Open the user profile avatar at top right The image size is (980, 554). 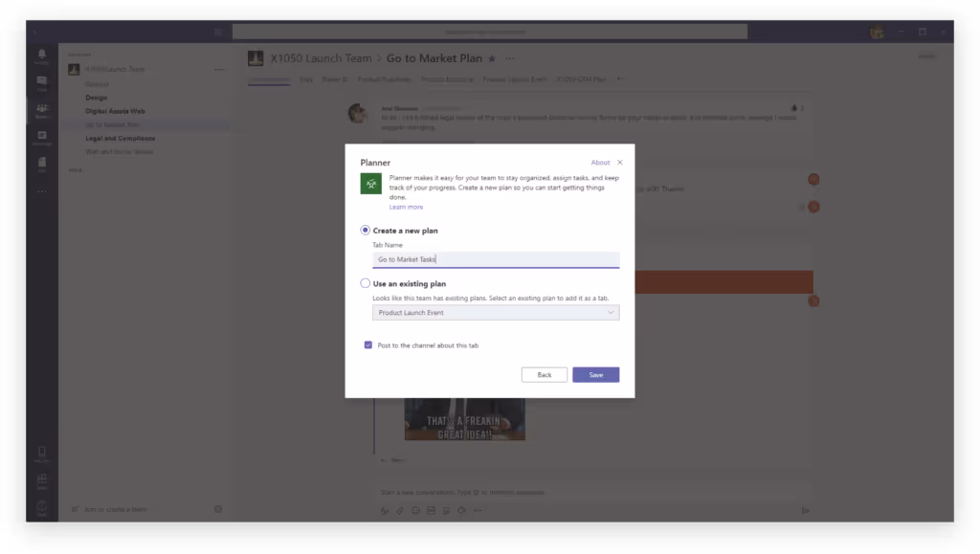pyautogui.click(x=877, y=32)
